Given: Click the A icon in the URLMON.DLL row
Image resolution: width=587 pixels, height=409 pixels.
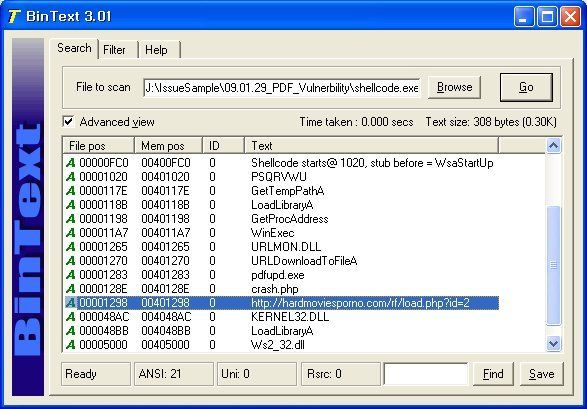Looking at the screenshot, I should click(x=70, y=247).
